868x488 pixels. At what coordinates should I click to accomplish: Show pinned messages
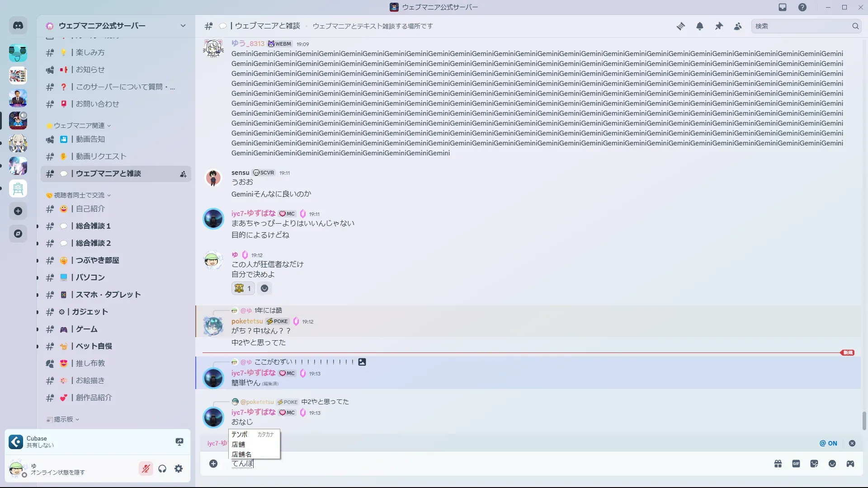[x=719, y=26]
